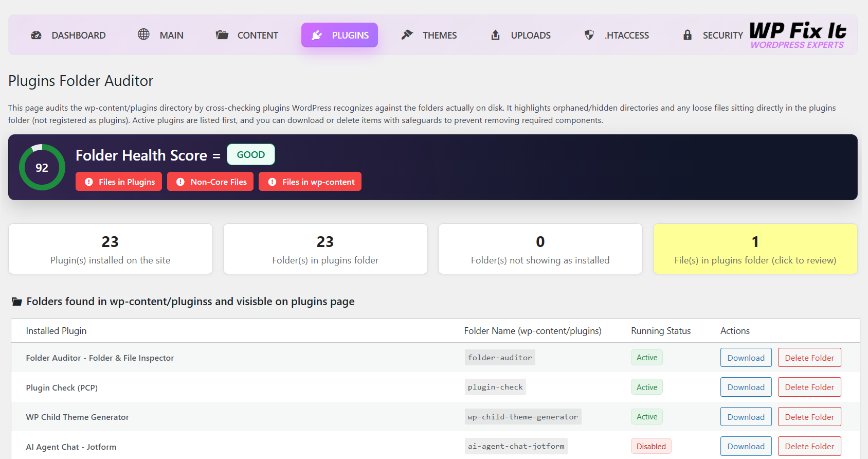This screenshot has height=459, width=868.
Task: Click the plugin-check folder name tag
Action: click(495, 387)
